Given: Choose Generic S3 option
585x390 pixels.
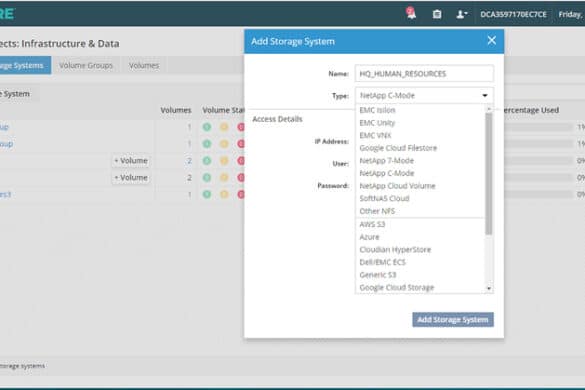Looking at the screenshot, I should pyautogui.click(x=378, y=275).
